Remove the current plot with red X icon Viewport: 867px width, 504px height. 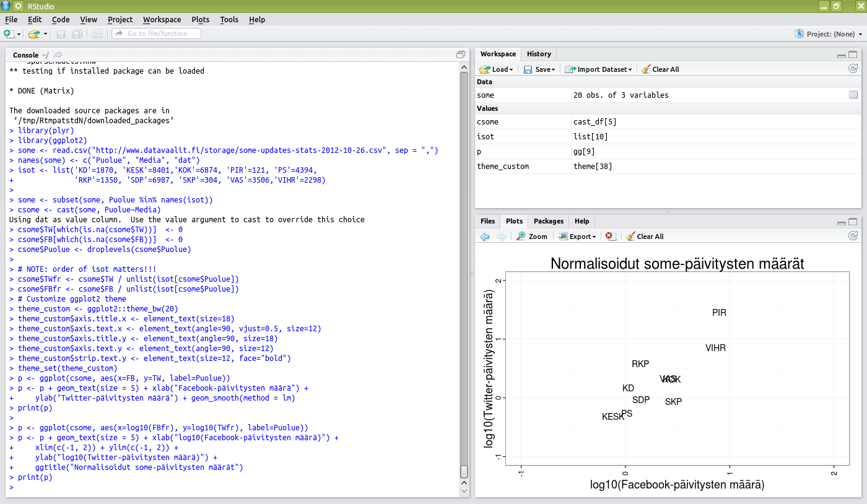coord(610,237)
